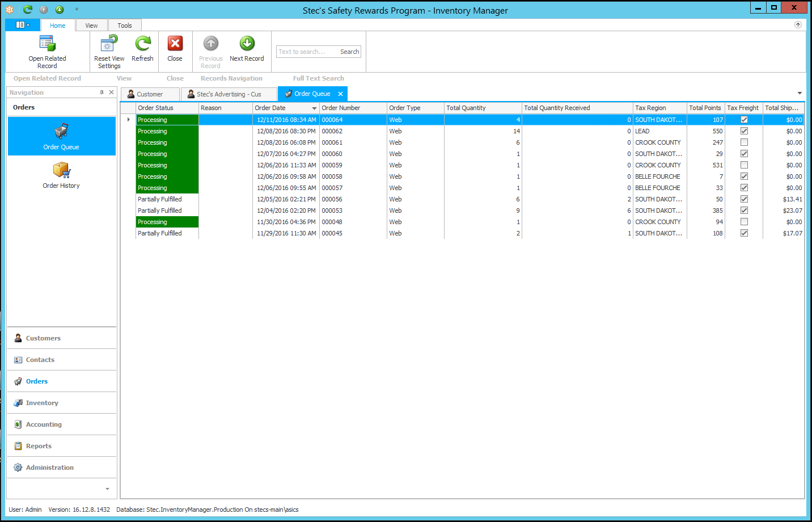The image size is (812, 522).
Task: Click the Tax Region column header
Action: [x=660, y=108]
